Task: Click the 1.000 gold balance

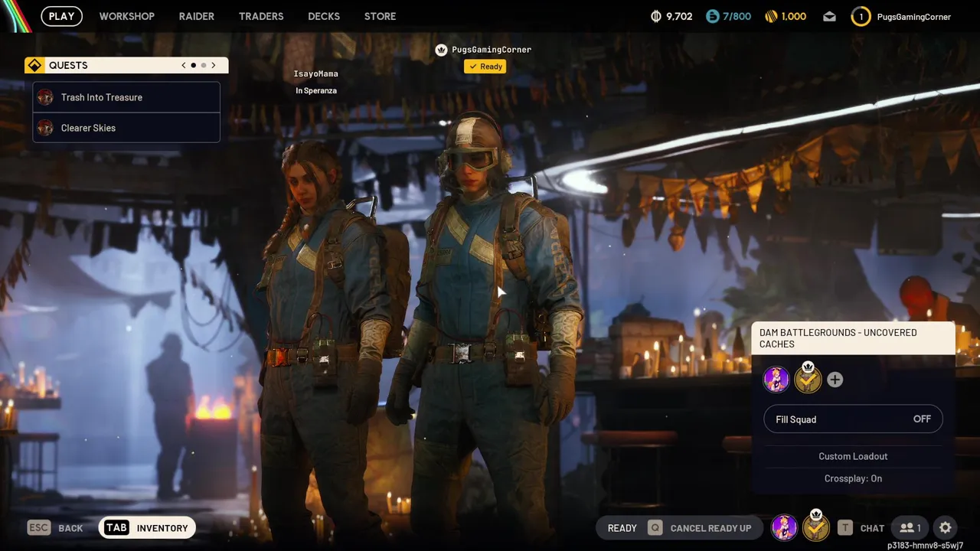Action: (794, 16)
